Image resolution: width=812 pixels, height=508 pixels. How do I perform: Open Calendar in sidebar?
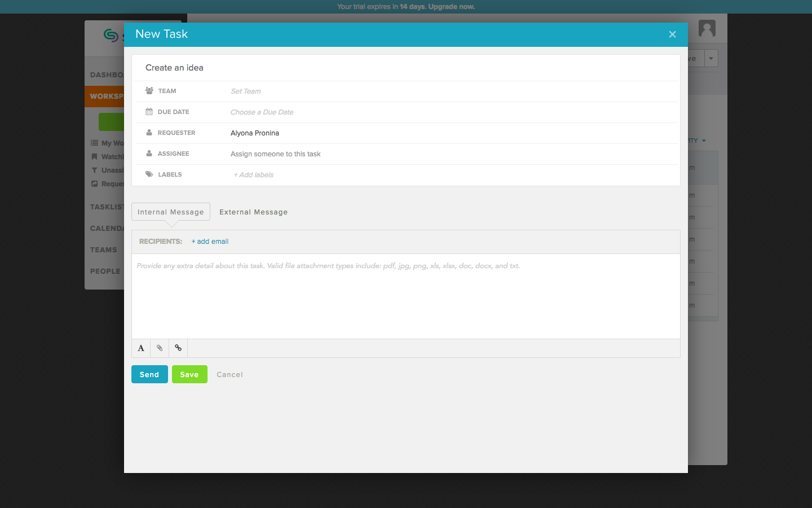(107, 228)
